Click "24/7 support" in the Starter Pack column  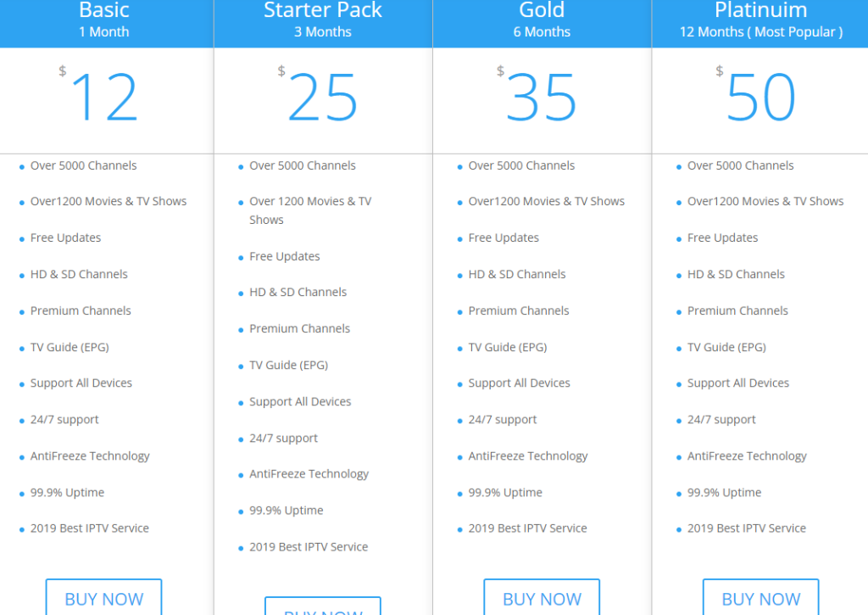[x=283, y=438]
